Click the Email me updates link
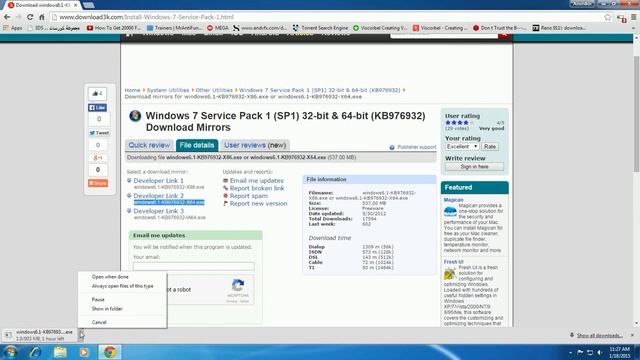The width and height of the screenshot is (640, 360). tap(256, 180)
